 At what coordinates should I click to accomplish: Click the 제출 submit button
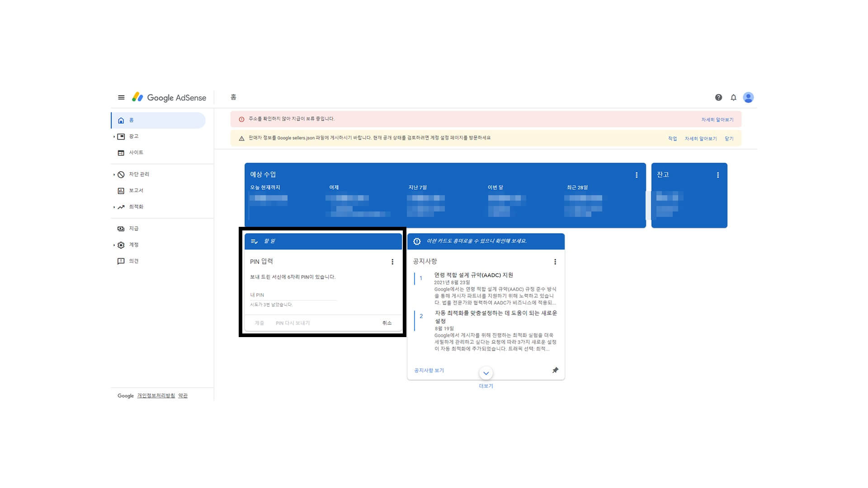[x=259, y=323]
